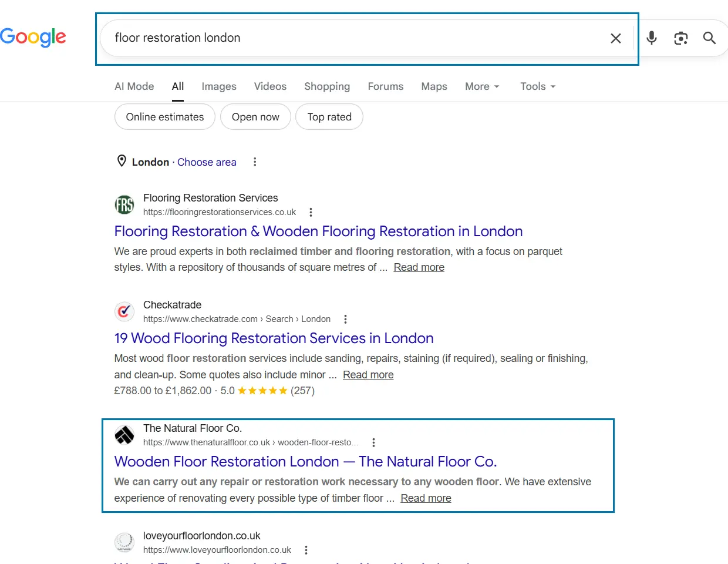Image resolution: width=728 pixels, height=564 pixels.
Task: Click the Choose area link
Action: (x=207, y=162)
